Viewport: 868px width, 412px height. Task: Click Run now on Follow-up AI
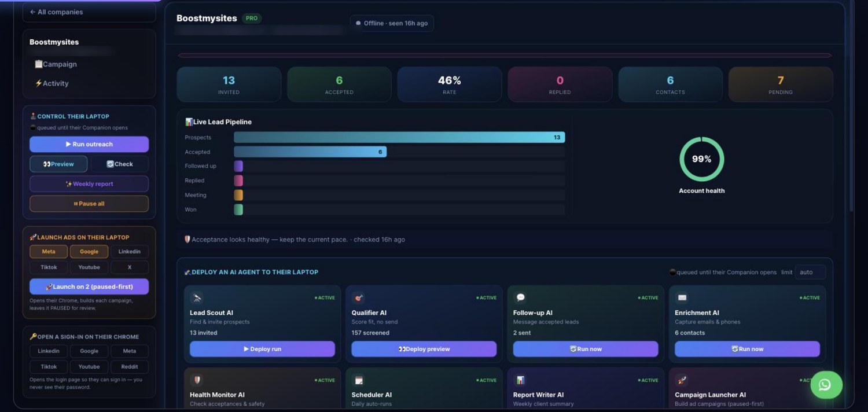586,349
